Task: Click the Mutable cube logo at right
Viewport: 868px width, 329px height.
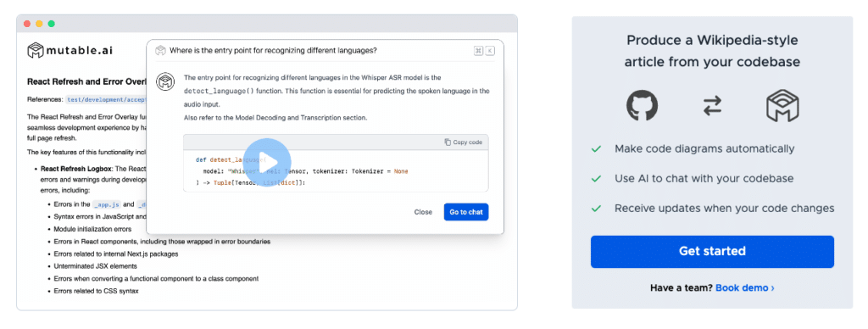Action: click(782, 106)
